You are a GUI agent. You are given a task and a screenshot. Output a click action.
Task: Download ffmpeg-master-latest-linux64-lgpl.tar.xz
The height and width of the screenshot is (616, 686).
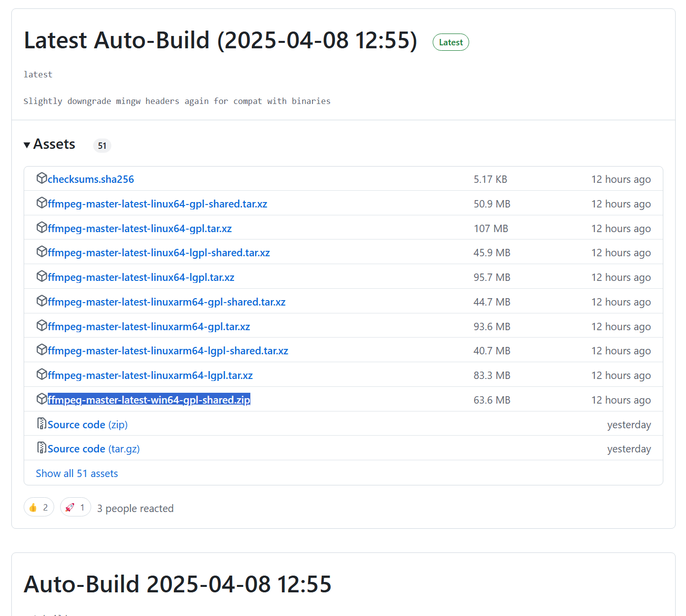(x=141, y=277)
